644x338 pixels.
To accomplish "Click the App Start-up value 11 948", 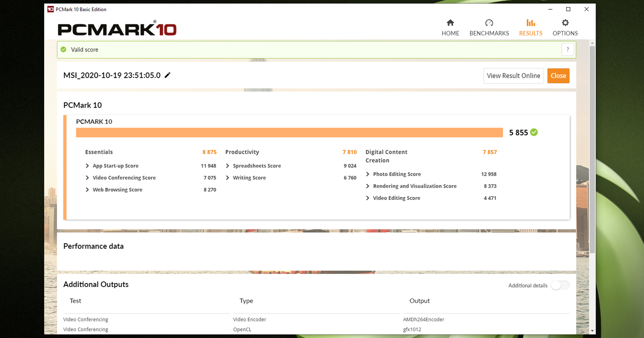I will [208, 166].
